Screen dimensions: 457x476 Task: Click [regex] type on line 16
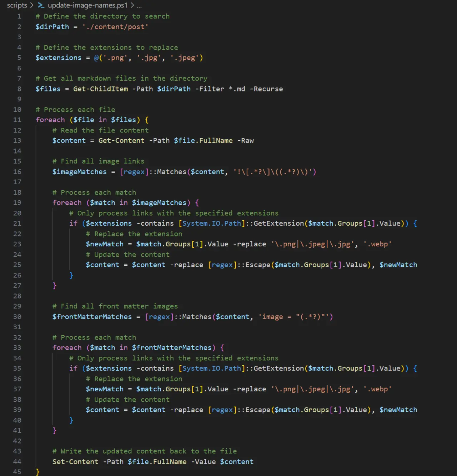pos(134,172)
